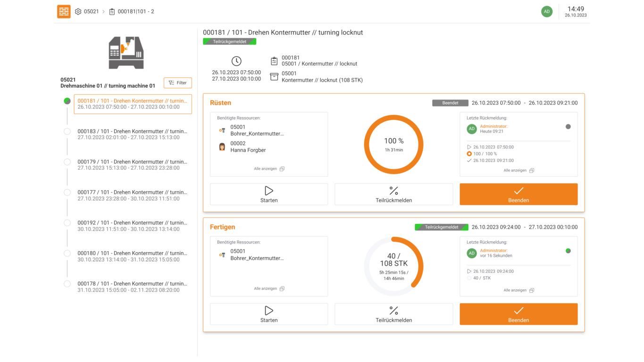Click the clock icon above schedule dates
The height and width of the screenshot is (362, 644).
coord(236,61)
